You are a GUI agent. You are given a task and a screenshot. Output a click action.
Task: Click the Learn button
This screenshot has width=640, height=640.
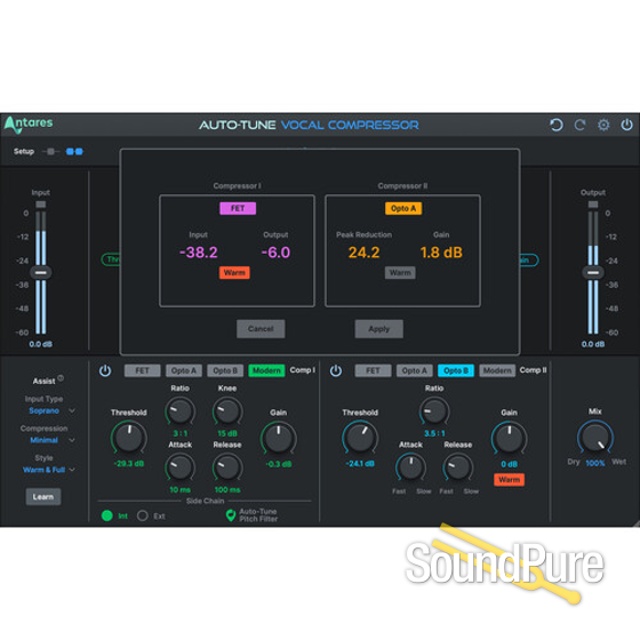point(43,497)
